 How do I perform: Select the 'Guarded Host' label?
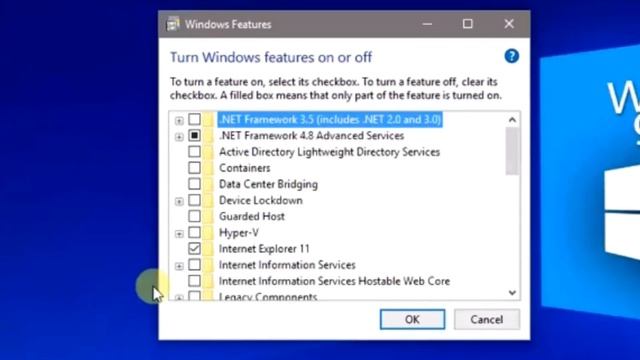coord(252,216)
